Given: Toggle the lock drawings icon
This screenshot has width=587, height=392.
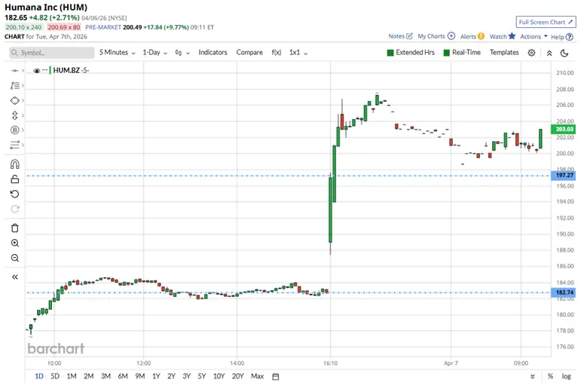Looking at the screenshot, I should (14, 179).
